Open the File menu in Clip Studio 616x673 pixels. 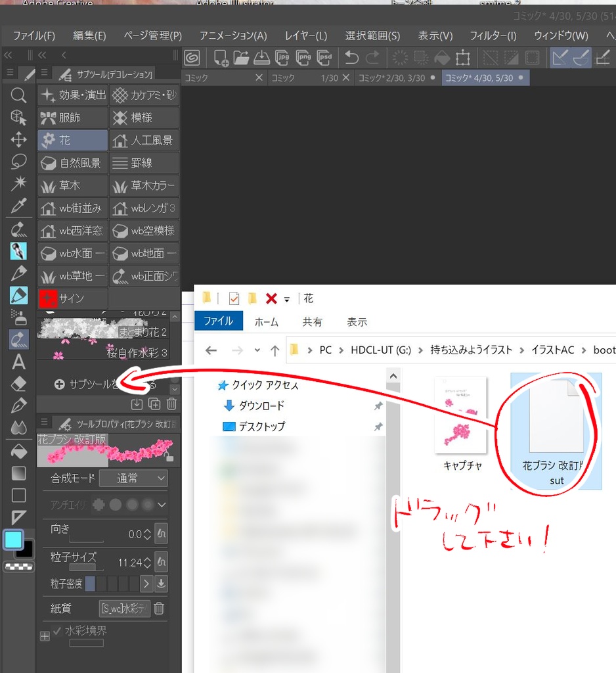coord(34,35)
